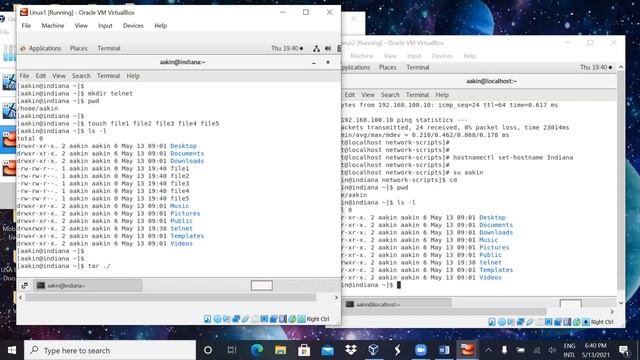Open Search menu in aakin@localhost terminal
The image size is (640, 360).
tap(390, 95)
